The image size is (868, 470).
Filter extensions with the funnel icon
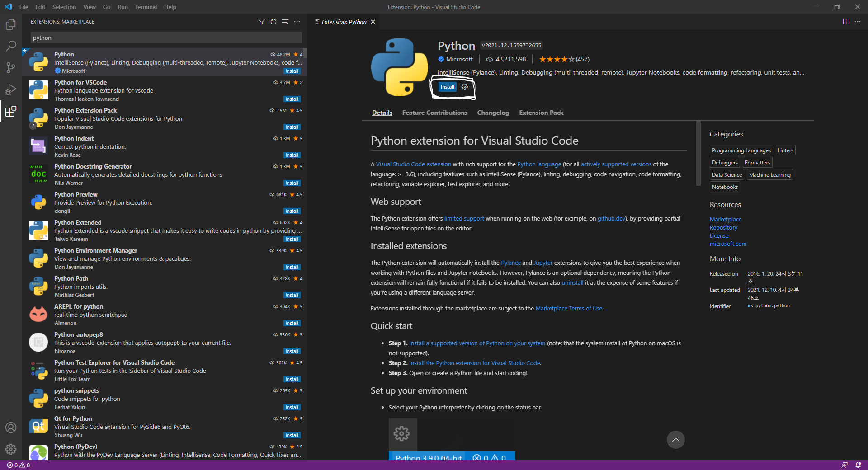(262, 22)
